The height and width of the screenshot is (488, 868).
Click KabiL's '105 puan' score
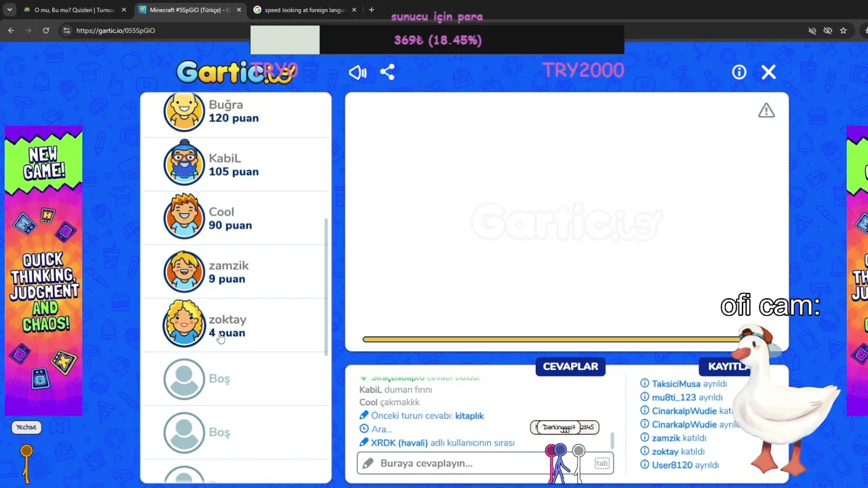(x=233, y=171)
